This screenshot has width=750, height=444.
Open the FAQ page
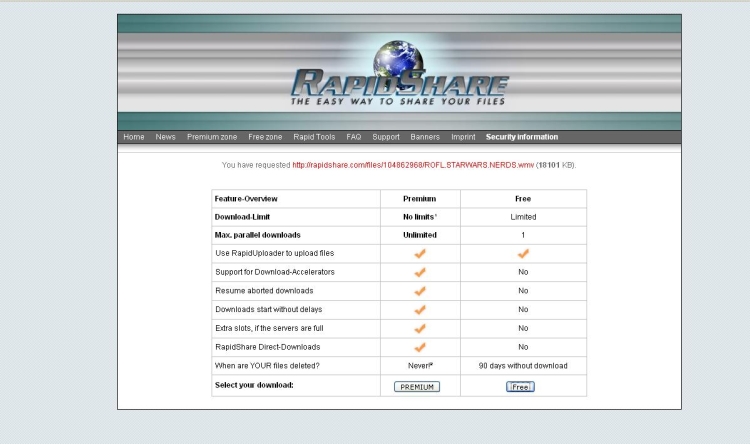tap(354, 137)
